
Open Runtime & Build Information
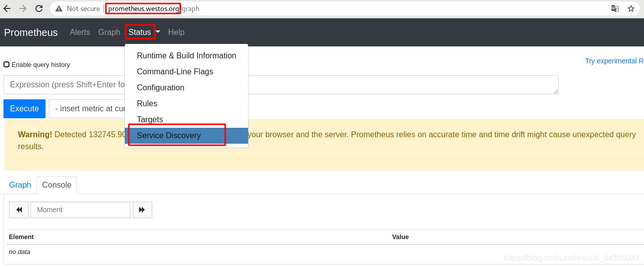coord(186,56)
